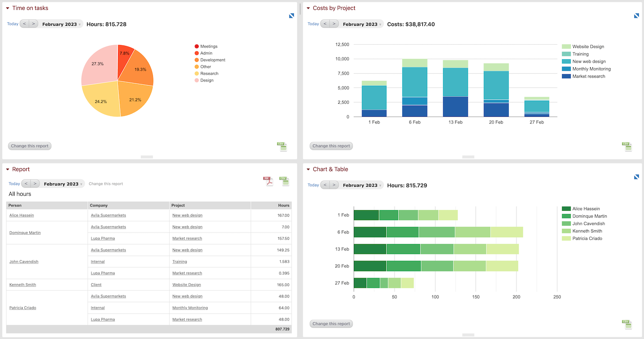
Task: Click blue corner icon in Costs by Project
Action: pos(637,16)
